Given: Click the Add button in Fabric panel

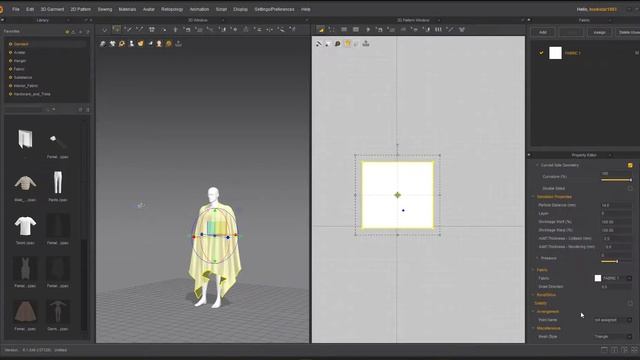Looking at the screenshot, I should click(x=543, y=32).
